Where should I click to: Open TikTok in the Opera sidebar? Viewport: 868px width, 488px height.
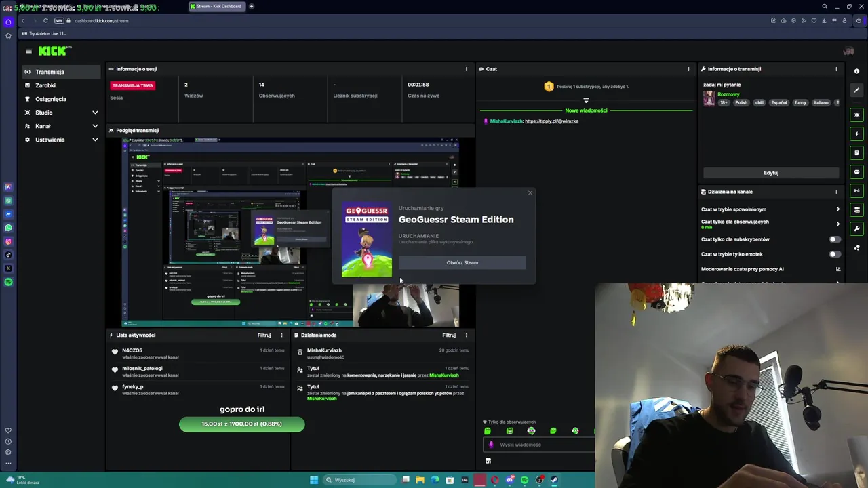(8, 255)
